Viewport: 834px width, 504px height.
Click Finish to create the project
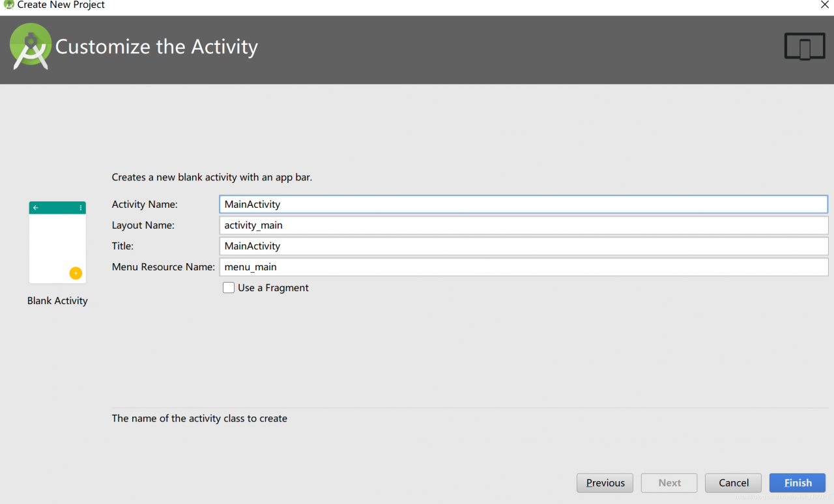(798, 483)
